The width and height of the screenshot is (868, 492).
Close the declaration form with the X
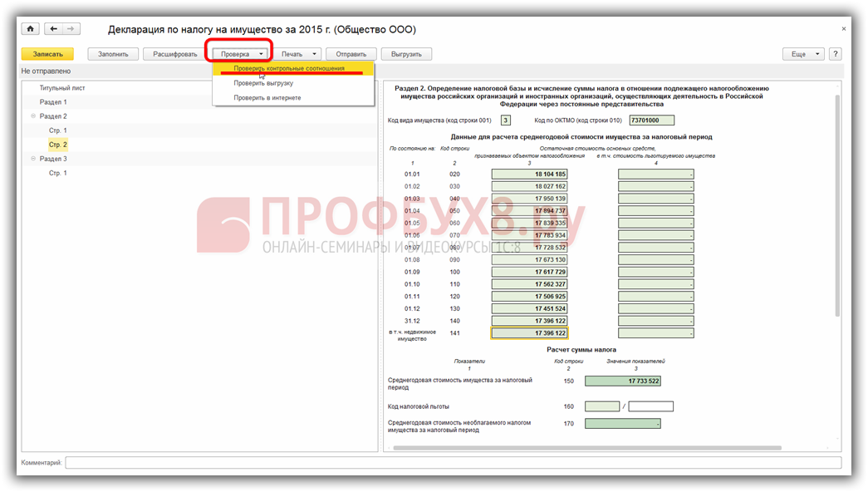pyautogui.click(x=844, y=29)
